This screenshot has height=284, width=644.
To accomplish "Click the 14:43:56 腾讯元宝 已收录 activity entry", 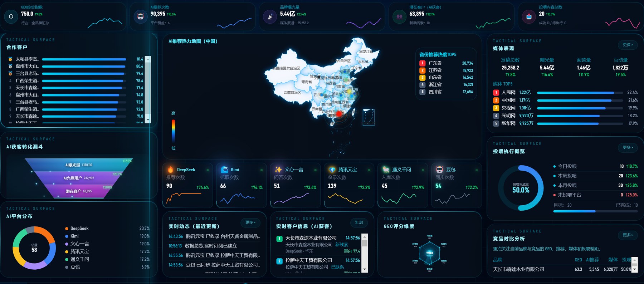I will pyautogui.click(x=214, y=236).
